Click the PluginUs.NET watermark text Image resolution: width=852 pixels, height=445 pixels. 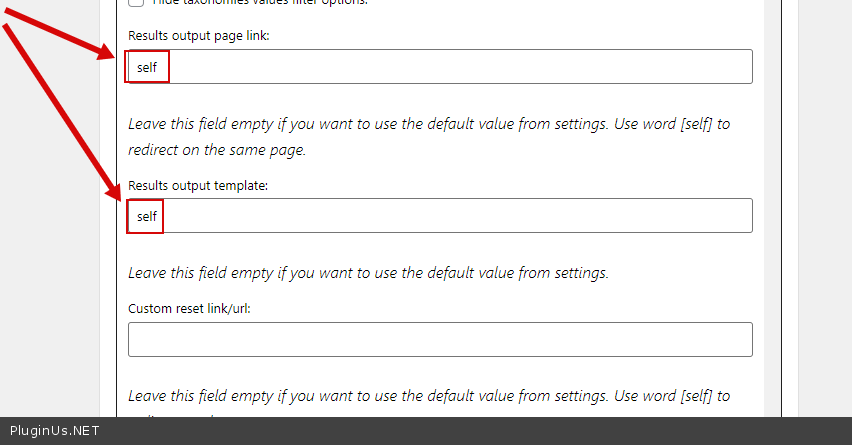click(55, 431)
